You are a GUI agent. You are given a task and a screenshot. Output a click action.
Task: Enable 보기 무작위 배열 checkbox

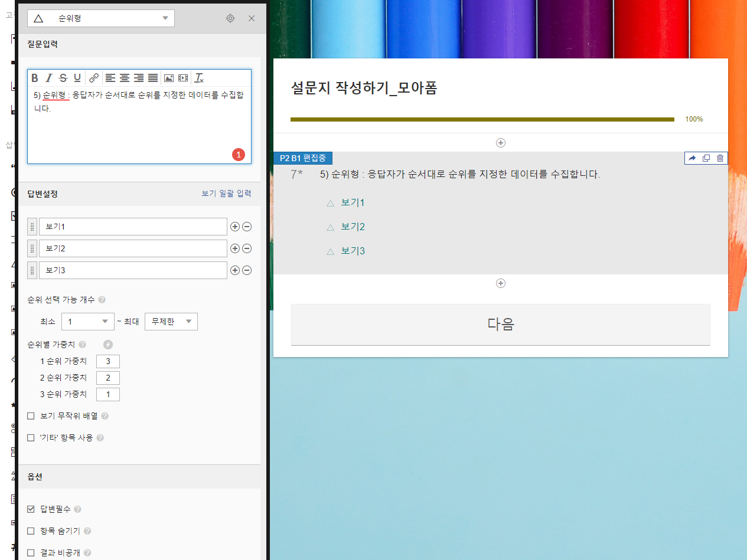pos(31,416)
